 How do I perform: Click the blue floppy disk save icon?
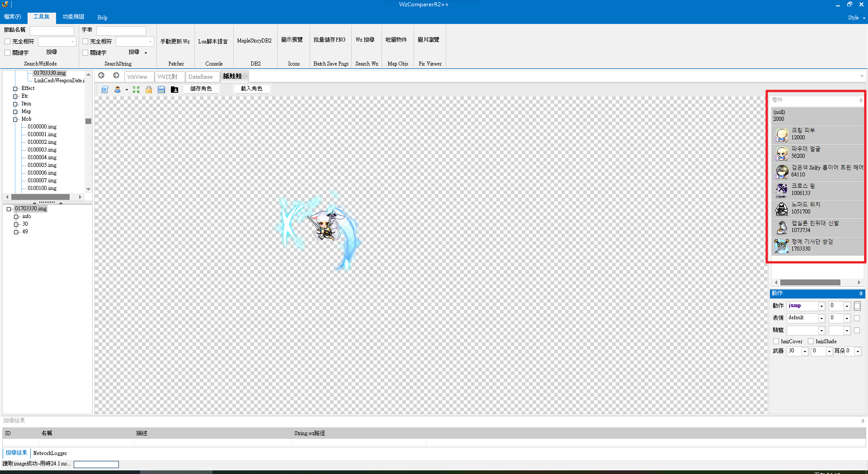[x=161, y=90]
